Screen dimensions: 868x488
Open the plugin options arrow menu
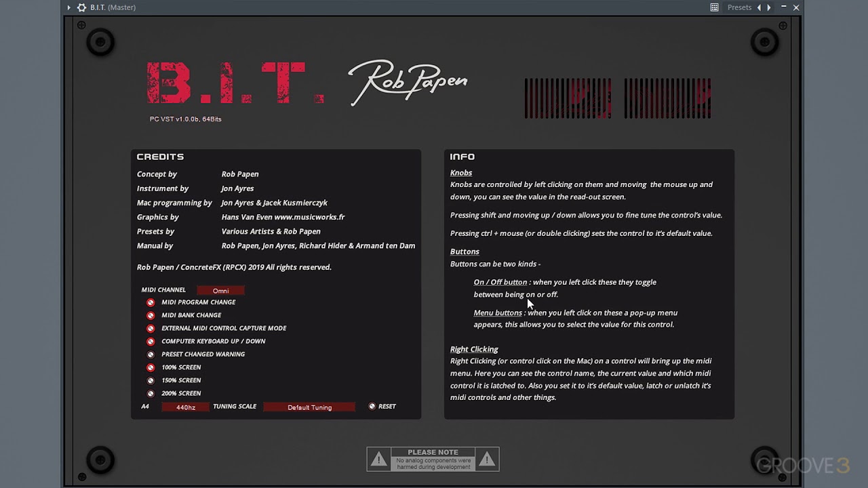[68, 7]
